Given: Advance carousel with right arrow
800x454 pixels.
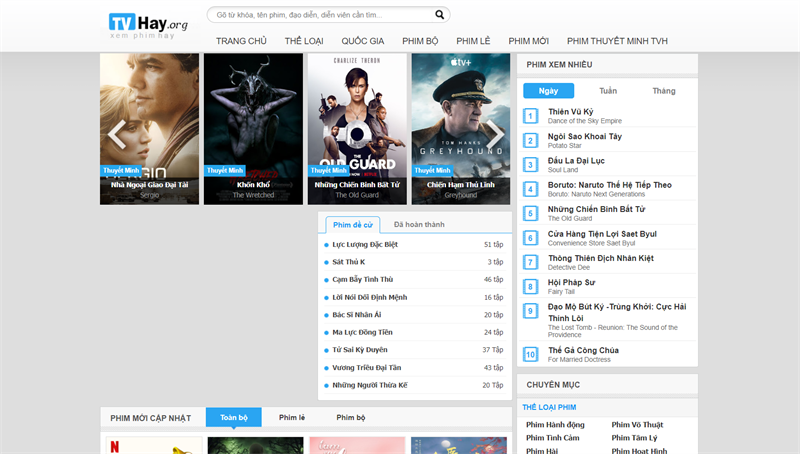Looking at the screenshot, I should [x=494, y=135].
